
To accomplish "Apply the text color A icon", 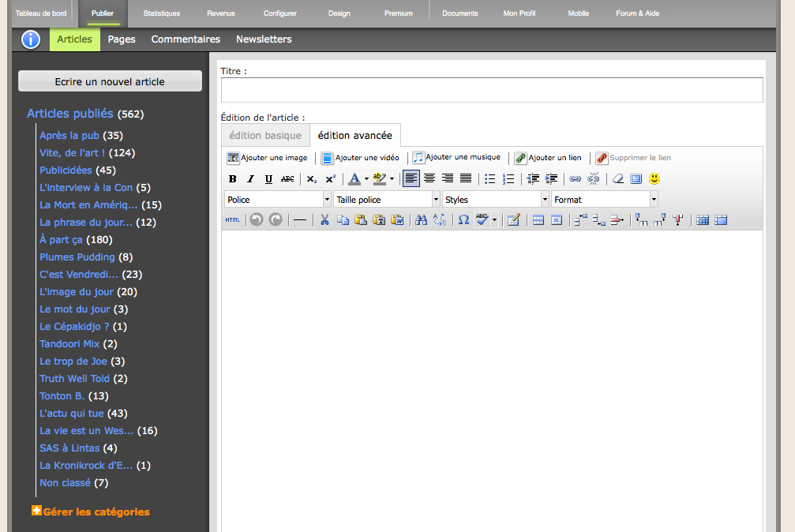I will (x=354, y=178).
